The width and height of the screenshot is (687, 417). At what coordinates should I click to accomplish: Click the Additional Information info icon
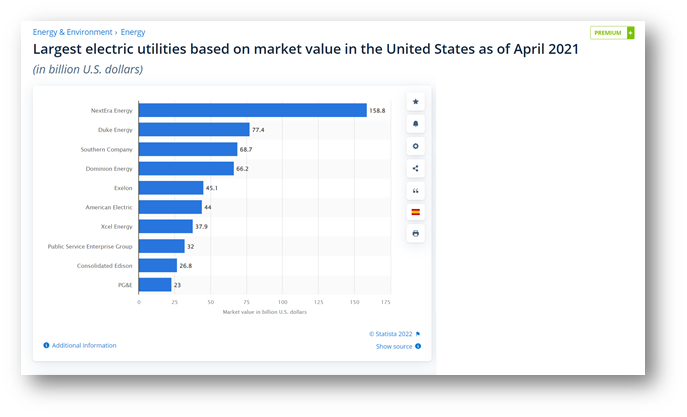(46, 346)
